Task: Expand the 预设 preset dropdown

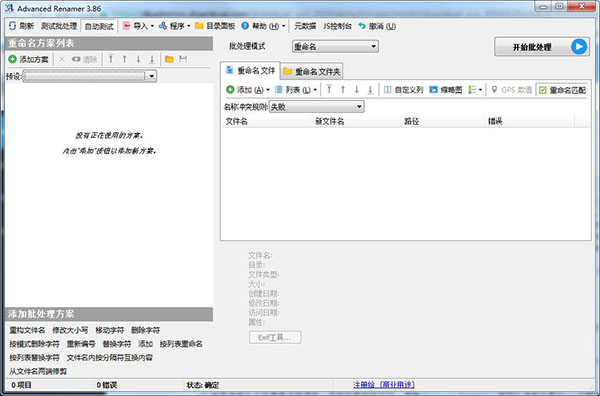Action: tap(152, 76)
